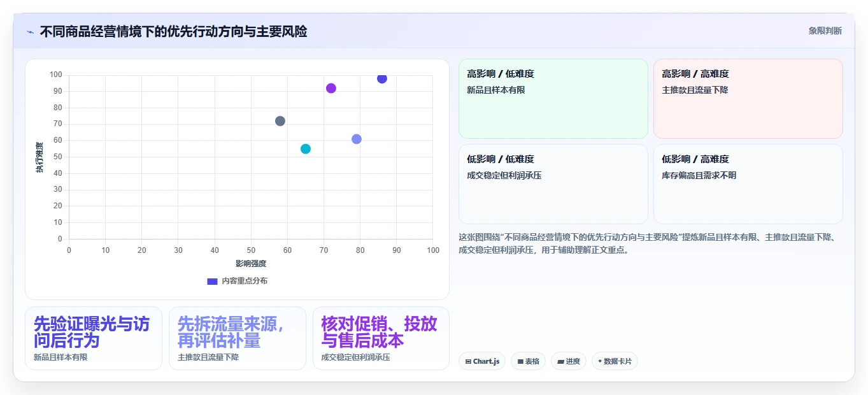Click 新品且样本有限 text in green quadrant card
Screen dimensions: 868x395
(x=496, y=90)
